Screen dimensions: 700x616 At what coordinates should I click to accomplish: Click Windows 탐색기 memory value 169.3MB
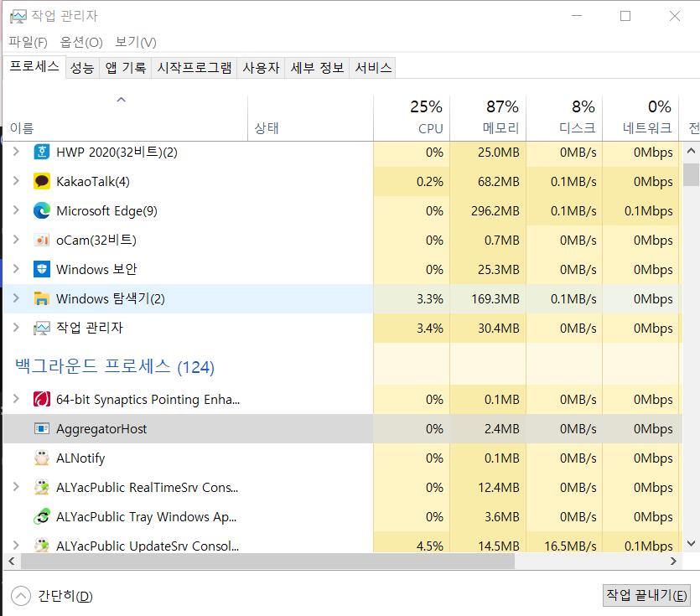click(495, 298)
